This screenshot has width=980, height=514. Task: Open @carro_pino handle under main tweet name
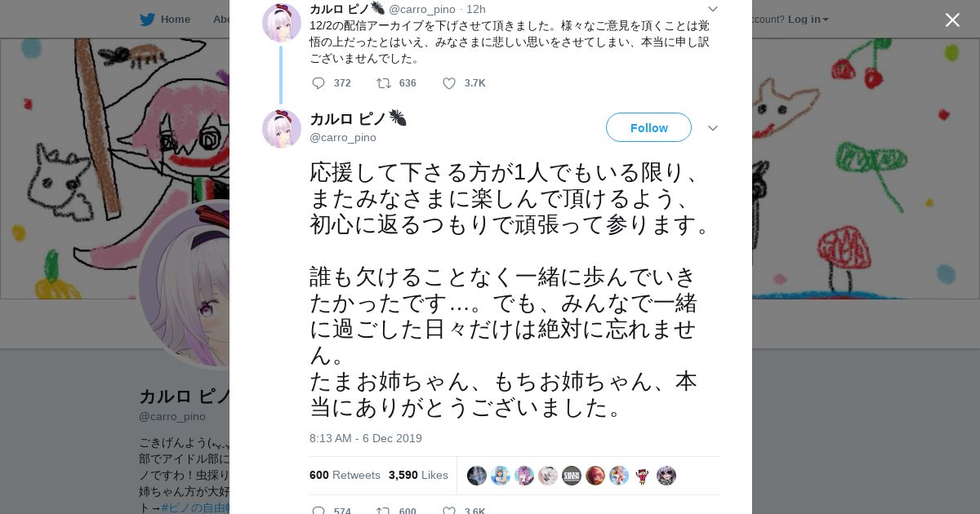click(343, 138)
